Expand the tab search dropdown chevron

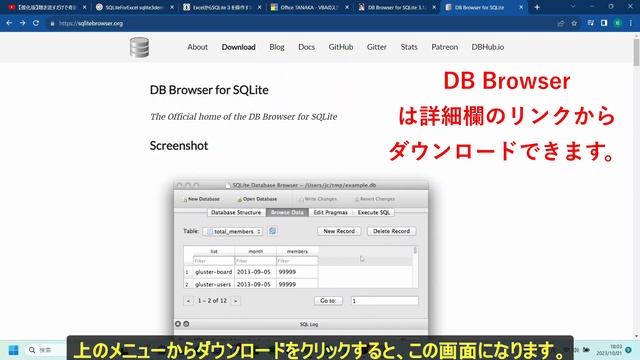pos(573,7)
